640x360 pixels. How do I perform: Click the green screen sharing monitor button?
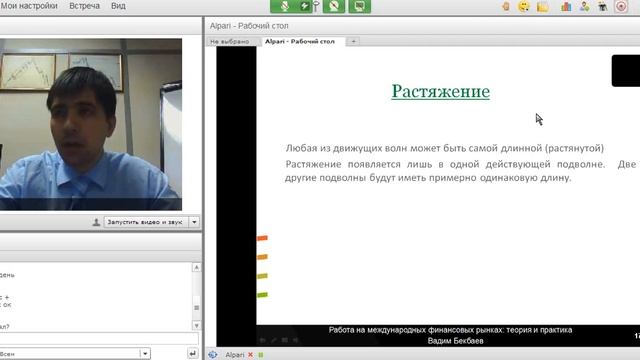pos(359,6)
